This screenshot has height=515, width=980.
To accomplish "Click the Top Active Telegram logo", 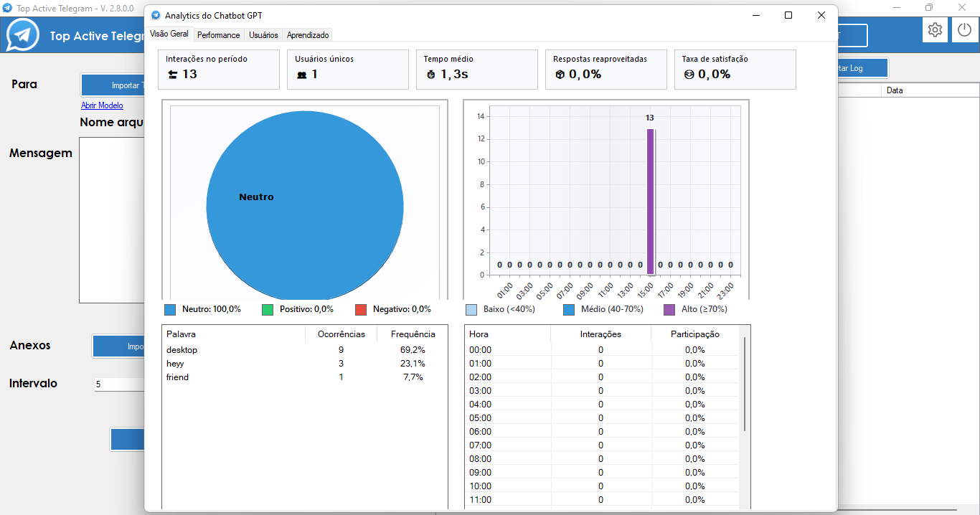I will pyautogui.click(x=22, y=34).
